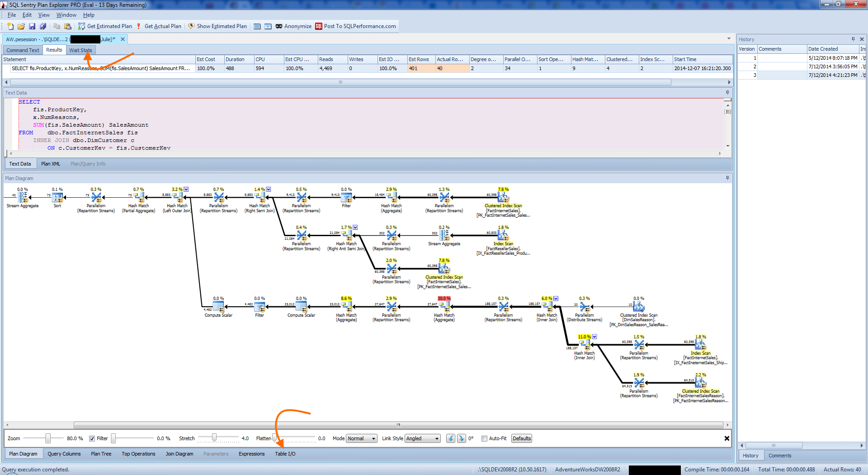Open the Join Diagram tab
The image size is (868, 475).
coord(179,454)
